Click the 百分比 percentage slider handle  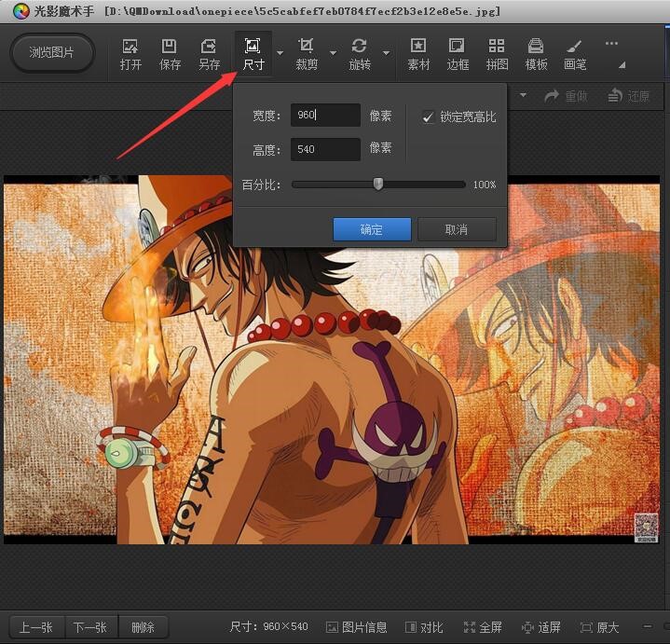(378, 185)
